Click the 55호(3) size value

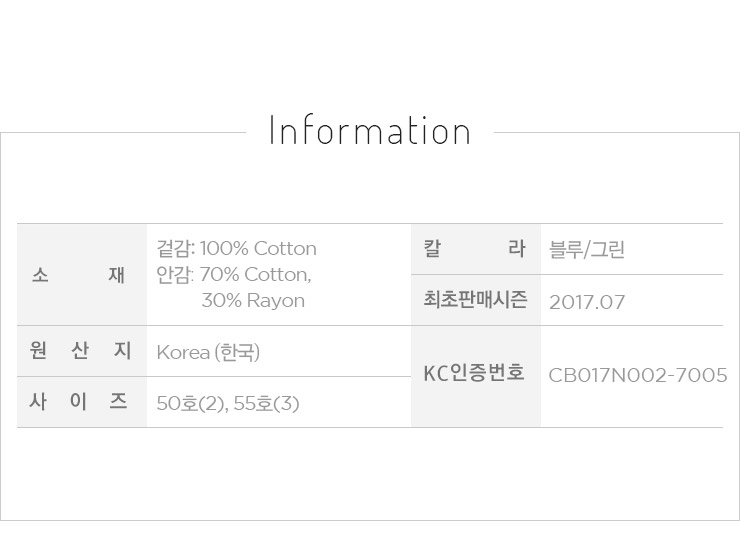point(265,404)
